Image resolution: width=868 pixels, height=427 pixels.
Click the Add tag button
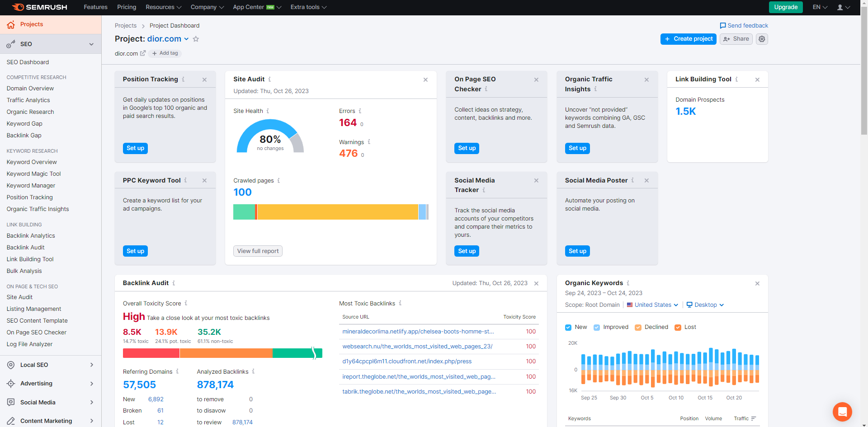point(165,53)
